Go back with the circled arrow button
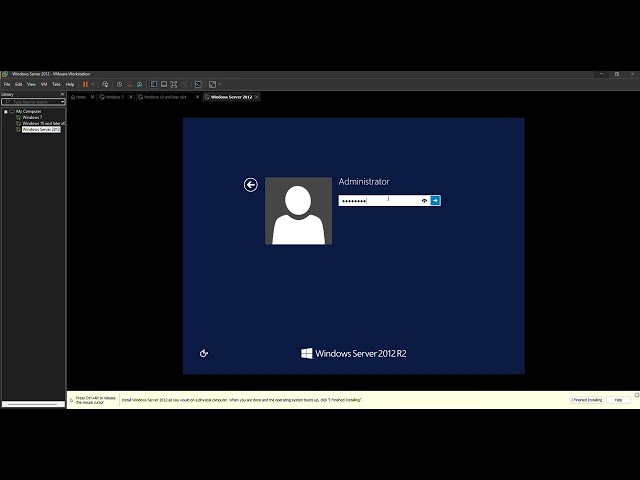Screen dimensions: 640x480 (x=251, y=185)
